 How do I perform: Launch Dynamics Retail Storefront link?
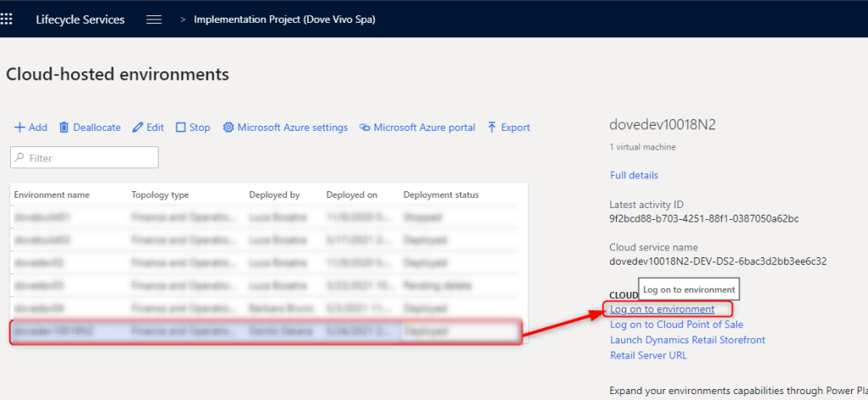(687, 340)
